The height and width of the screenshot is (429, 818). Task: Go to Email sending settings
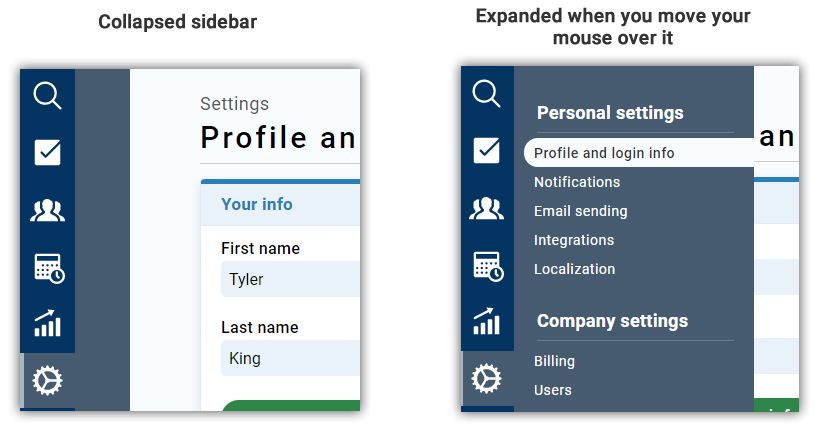[x=581, y=211]
